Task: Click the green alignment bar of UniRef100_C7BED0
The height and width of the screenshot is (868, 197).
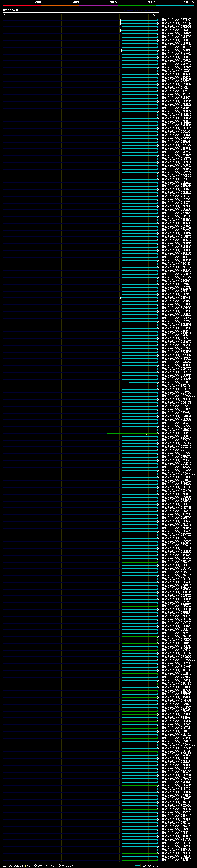Action: pyautogui.click(x=140, y=809)
